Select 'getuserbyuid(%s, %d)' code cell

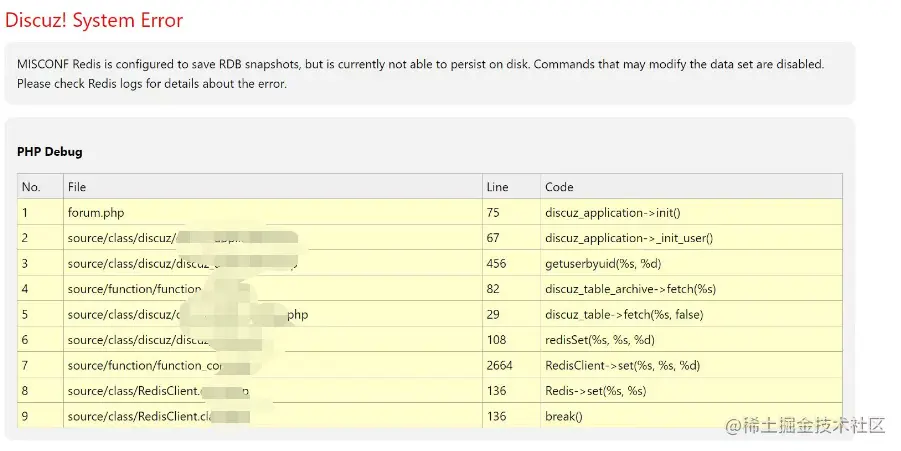[691, 263]
